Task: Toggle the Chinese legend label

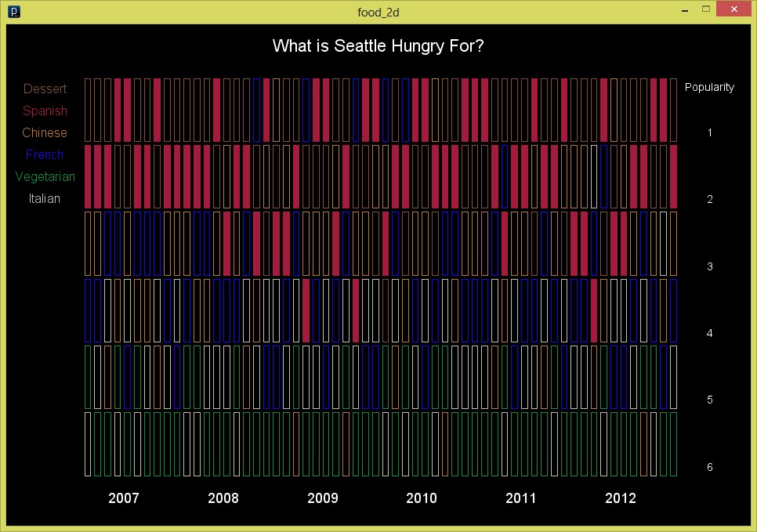Action: [x=45, y=133]
